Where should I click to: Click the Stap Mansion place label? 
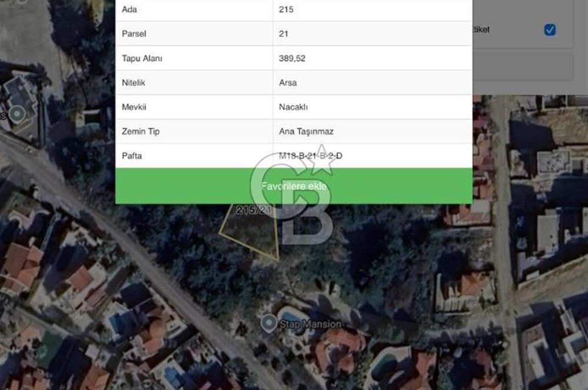(311, 324)
